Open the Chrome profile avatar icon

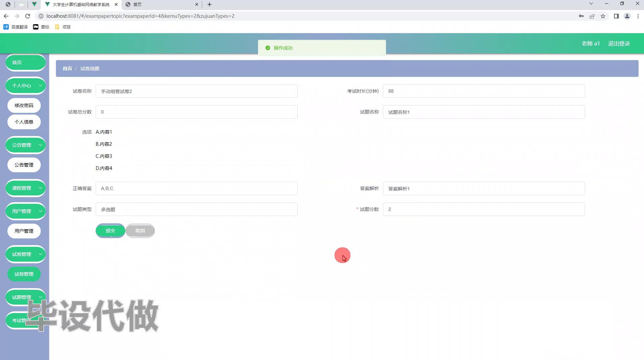click(x=627, y=16)
